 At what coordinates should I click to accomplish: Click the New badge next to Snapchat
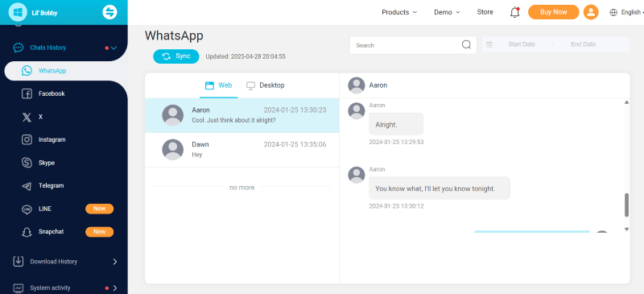tap(99, 232)
